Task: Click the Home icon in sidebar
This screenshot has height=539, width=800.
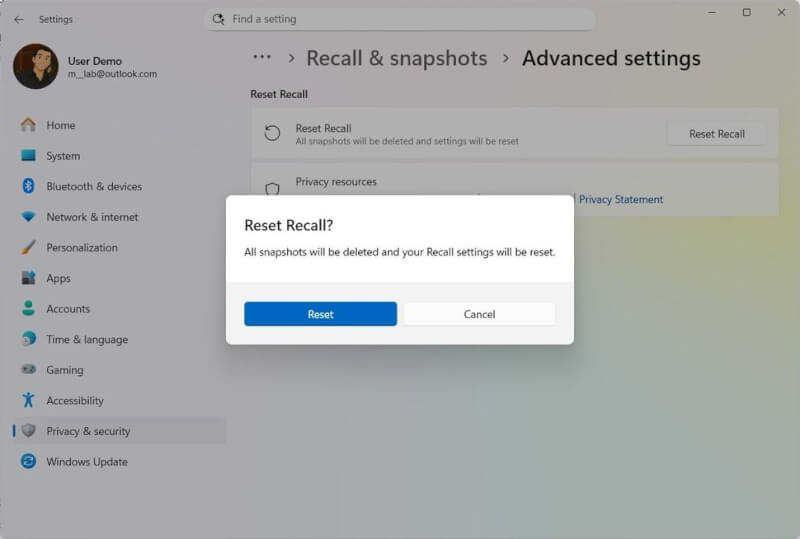Action: tap(28, 125)
